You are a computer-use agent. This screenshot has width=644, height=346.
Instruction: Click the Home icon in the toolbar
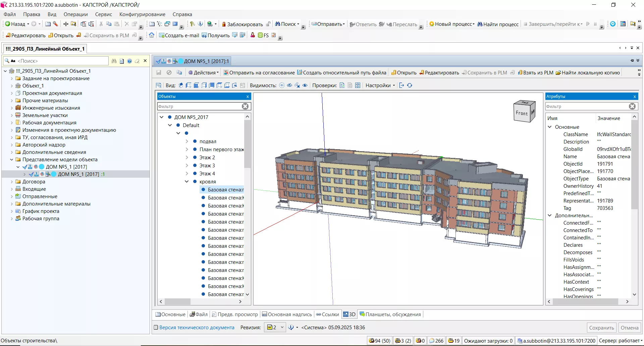click(152, 35)
